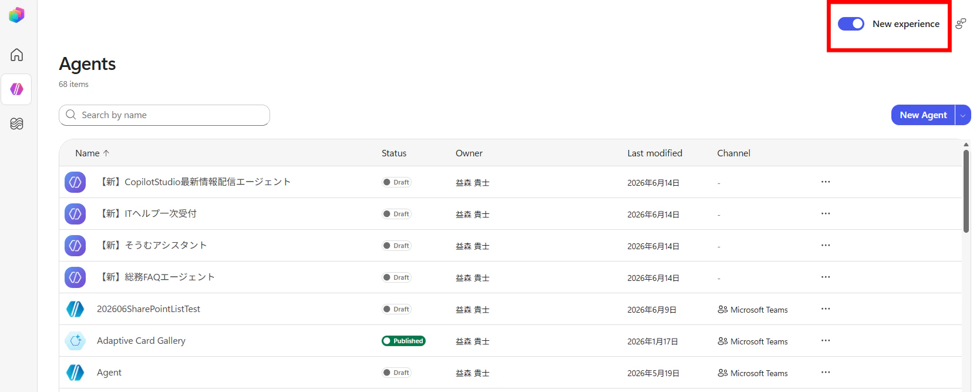This screenshot has width=980, height=392.
Task: Open the third sidebar icon below Agents
Action: point(16,123)
